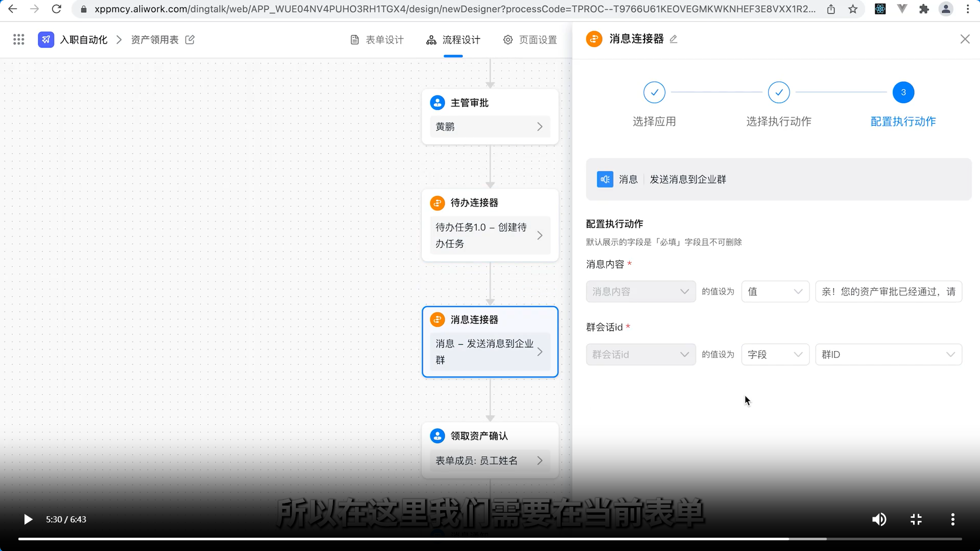Expand the 黄鹏 approver row

pos(490,127)
